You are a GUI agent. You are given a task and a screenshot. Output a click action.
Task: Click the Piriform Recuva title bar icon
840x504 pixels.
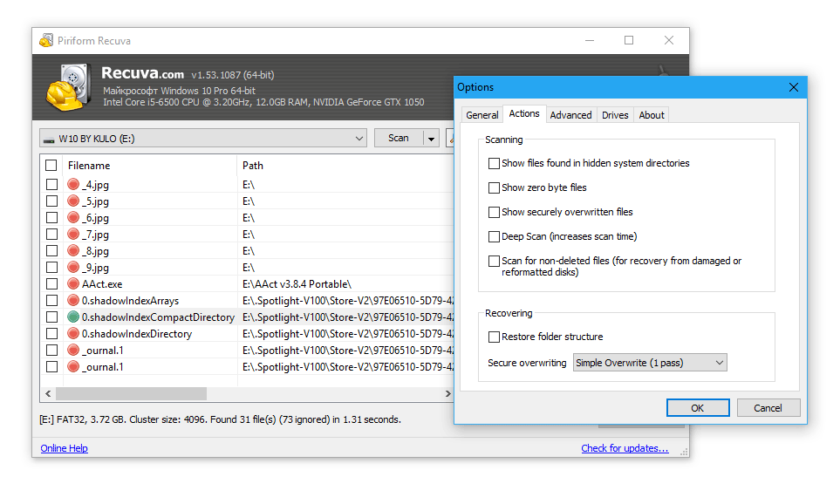coord(46,41)
